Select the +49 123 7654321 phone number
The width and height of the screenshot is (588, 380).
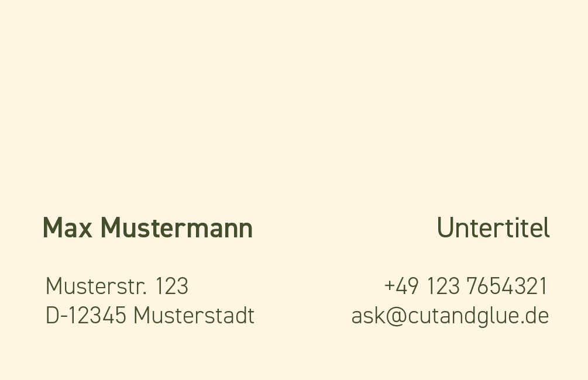[x=466, y=286]
